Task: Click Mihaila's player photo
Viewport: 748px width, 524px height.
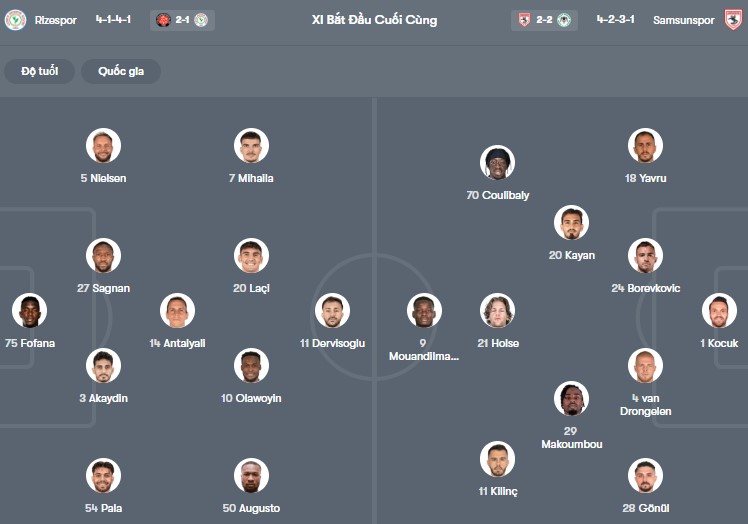Action: (x=251, y=146)
